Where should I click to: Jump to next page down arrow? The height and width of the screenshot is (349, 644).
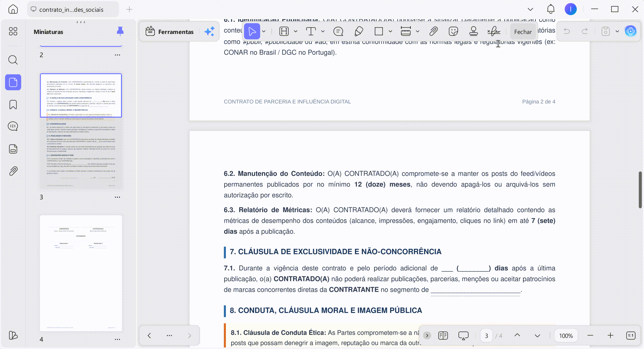pyautogui.click(x=537, y=336)
